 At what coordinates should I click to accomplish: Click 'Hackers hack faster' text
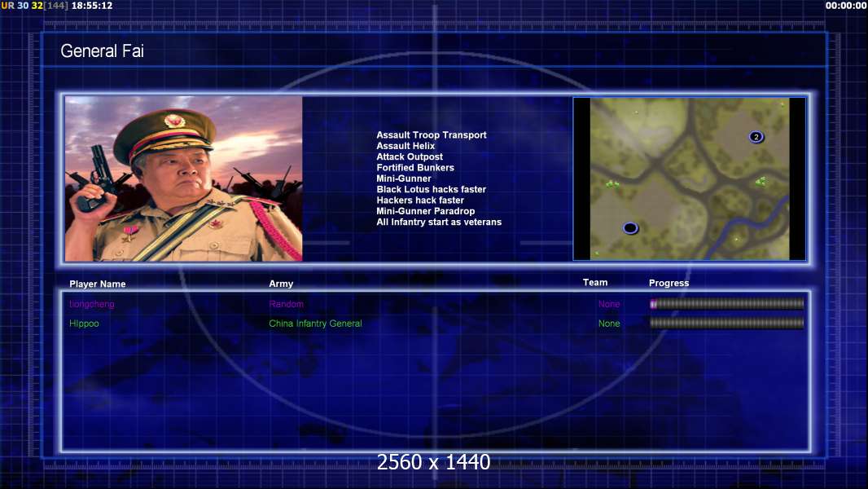[420, 200]
